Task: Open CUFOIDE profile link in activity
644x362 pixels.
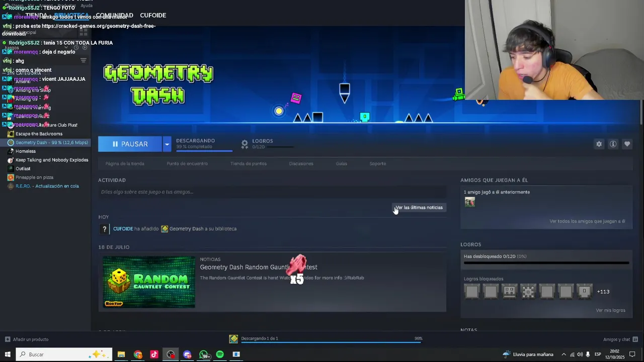Action: click(x=123, y=229)
